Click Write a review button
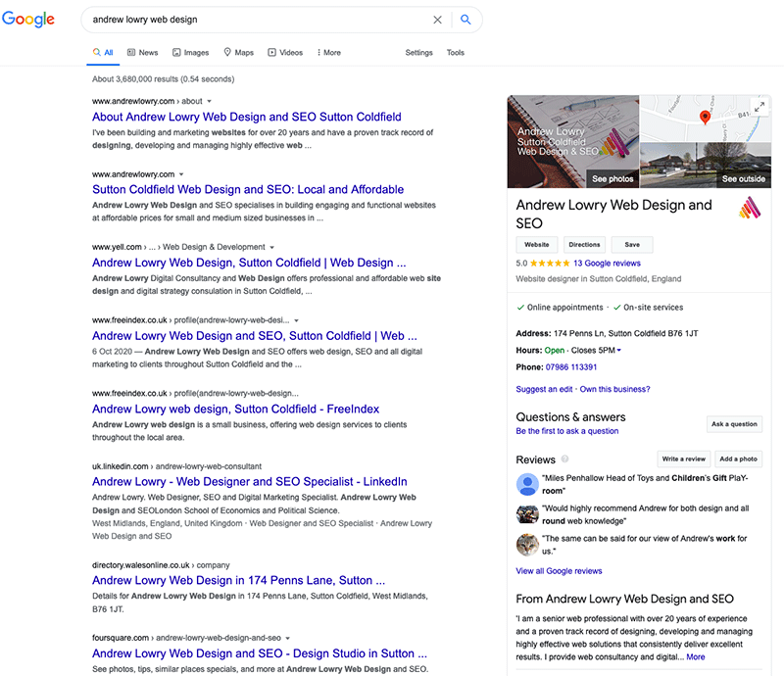 click(x=683, y=459)
